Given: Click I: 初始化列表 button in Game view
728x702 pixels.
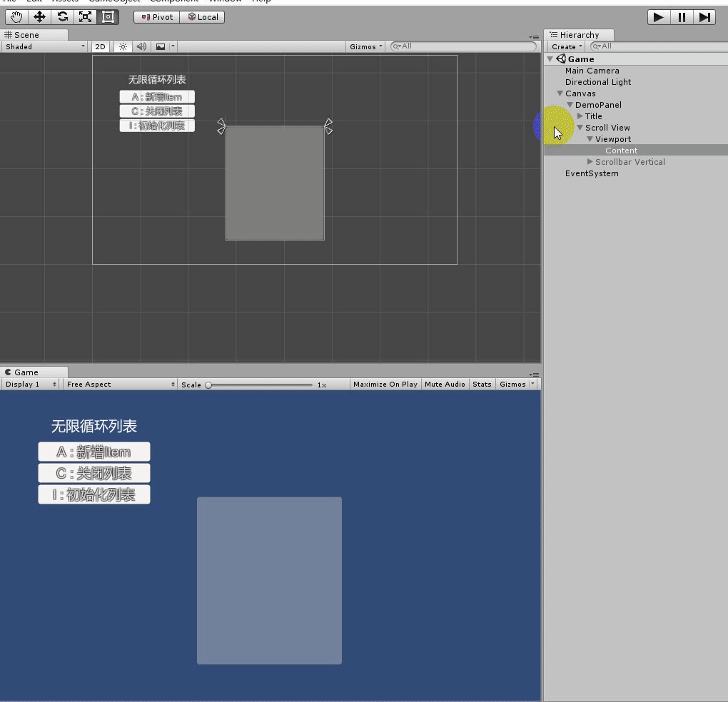Looking at the screenshot, I should [x=94, y=494].
